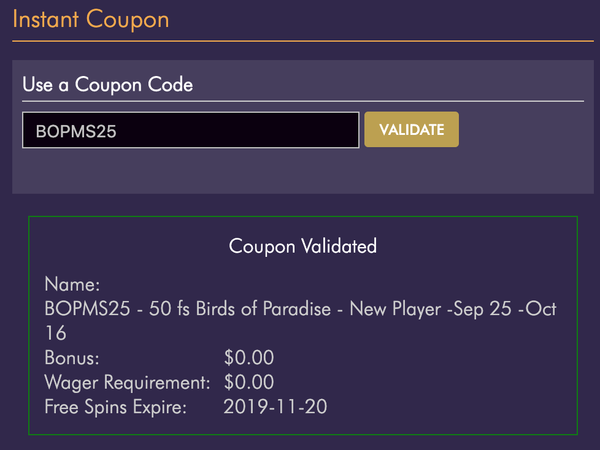Click the empty area right of the VALIDATE button
600x450 pixels.
[520, 130]
